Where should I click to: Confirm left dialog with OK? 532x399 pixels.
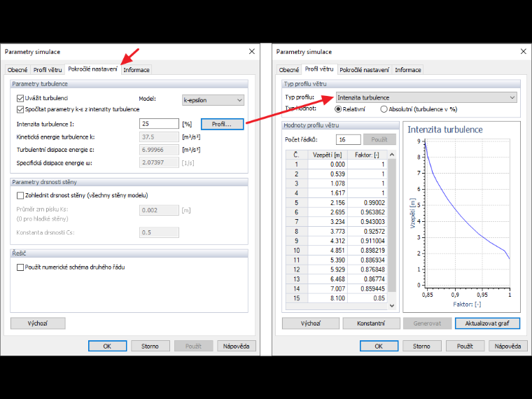[x=107, y=346]
